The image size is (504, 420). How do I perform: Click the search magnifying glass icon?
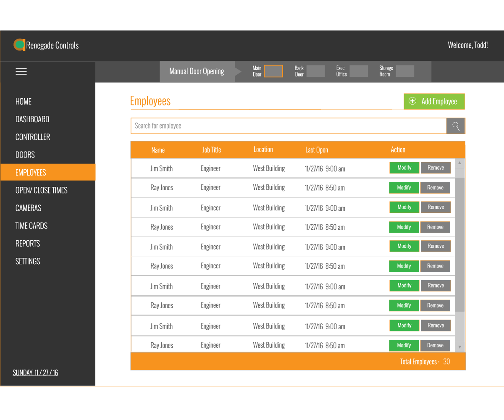455,126
